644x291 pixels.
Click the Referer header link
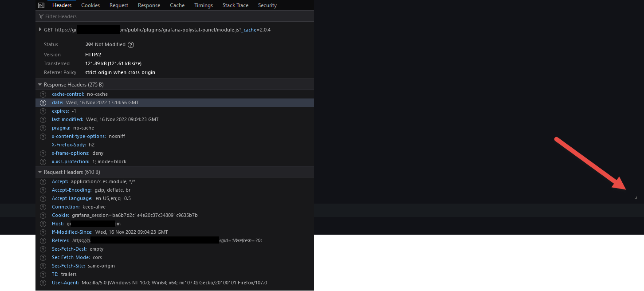pyautogui.click(x=60, y=240)
